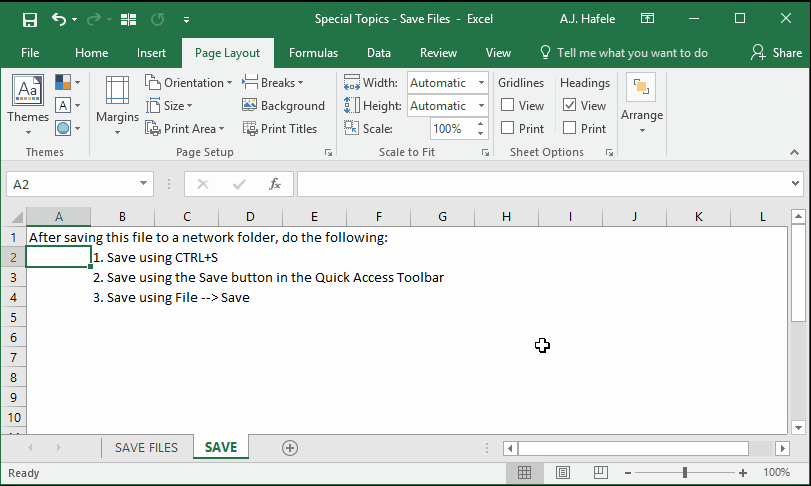Click the Repeat icon in title bar
Viewport: 811px width, 486px height.
(x=157, y=20)
